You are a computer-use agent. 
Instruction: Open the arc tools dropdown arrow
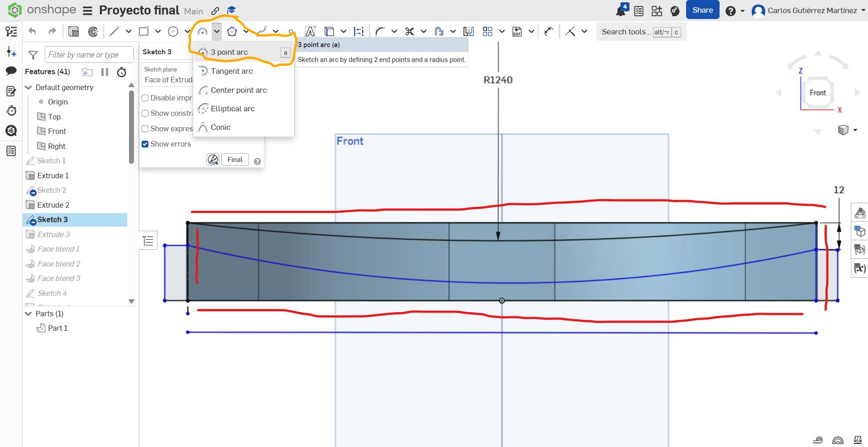click(217, 31)
